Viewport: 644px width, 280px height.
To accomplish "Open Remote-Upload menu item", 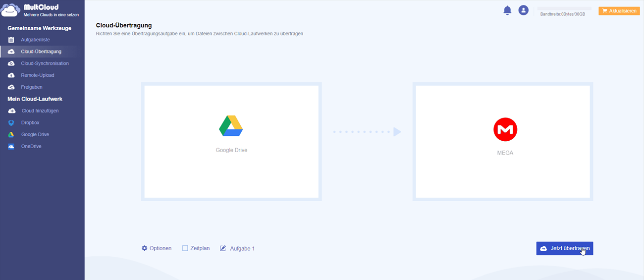I will [38, 75].
